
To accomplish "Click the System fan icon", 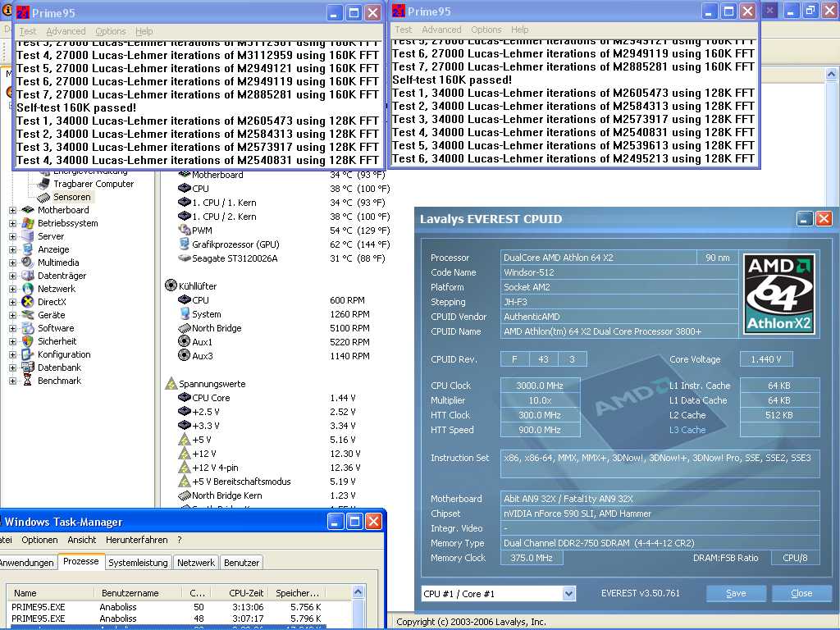I will click(x=185, y=313).
